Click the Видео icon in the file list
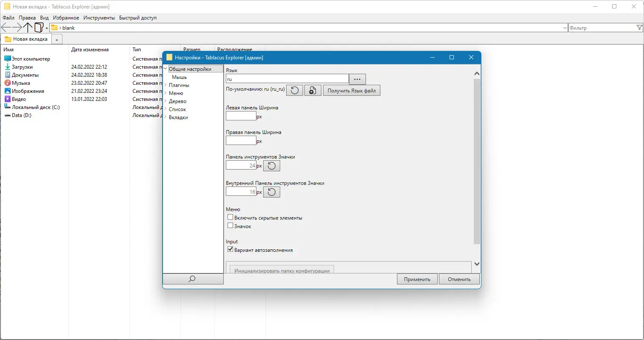The width and height of the screenshot is (644, 340). (7, 99)
